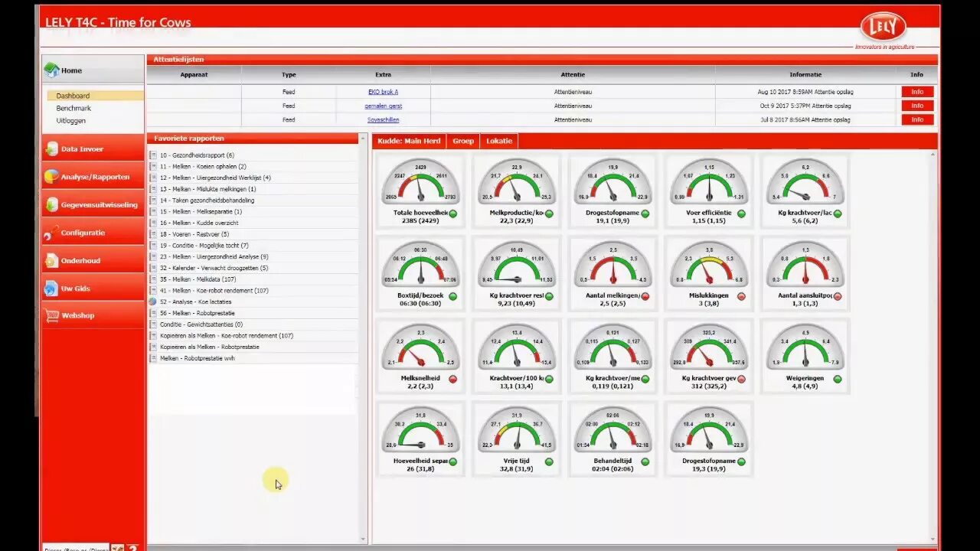The height and width of the screenshot is (551, 980).
Task: Click the Configuratie tools icon
Action: click(51, 233)
